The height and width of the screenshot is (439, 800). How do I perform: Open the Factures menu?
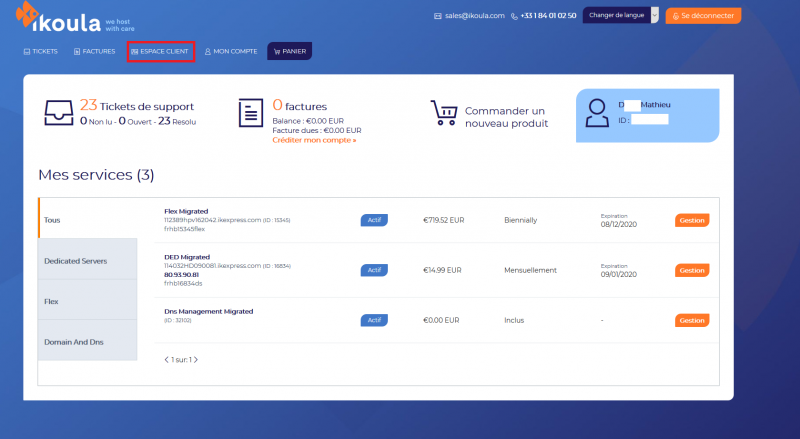pos(94,52)
